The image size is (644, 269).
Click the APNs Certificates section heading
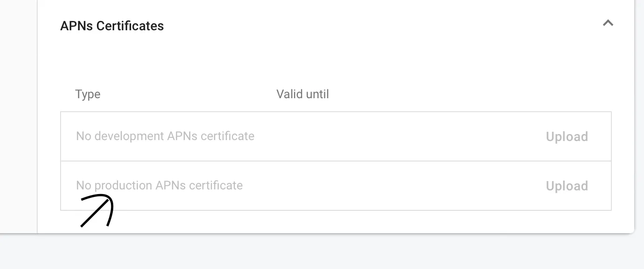pos(112,26)
